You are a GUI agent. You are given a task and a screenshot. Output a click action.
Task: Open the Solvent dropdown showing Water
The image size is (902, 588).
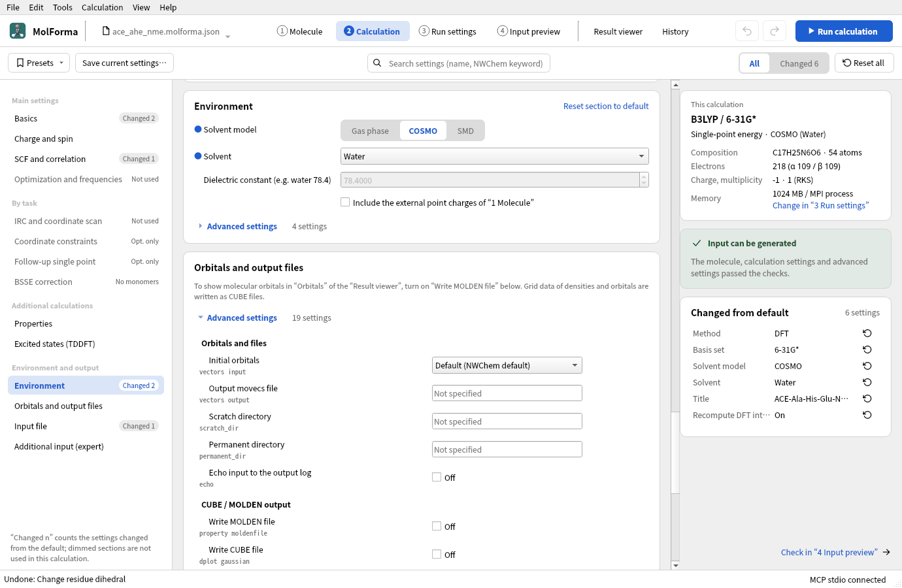tap(495, 156)
